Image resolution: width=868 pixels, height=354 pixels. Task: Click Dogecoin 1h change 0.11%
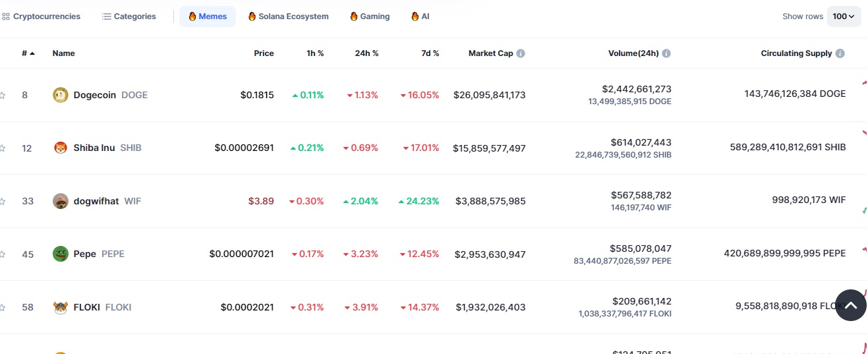pos(308,95)
